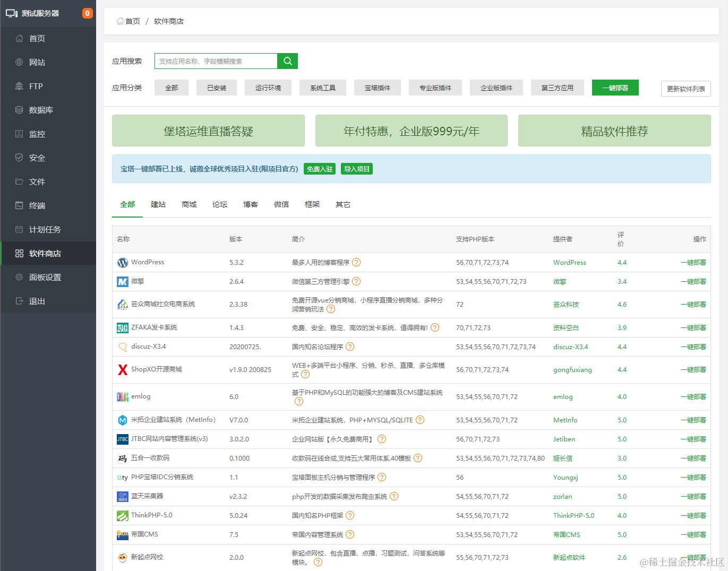This screenshot has height=571, width=728.
Task: Open 网站 in the sidebar
Action: (48, 62)
